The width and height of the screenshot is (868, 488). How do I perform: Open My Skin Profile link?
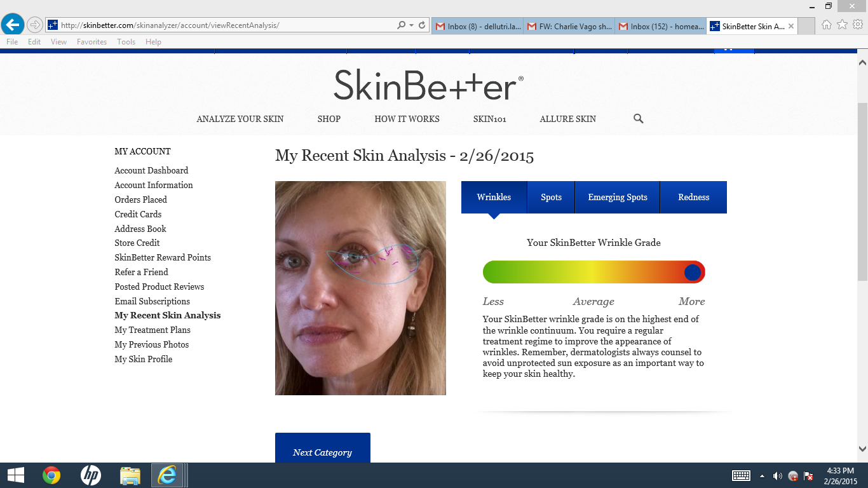(x=144, y=359)
